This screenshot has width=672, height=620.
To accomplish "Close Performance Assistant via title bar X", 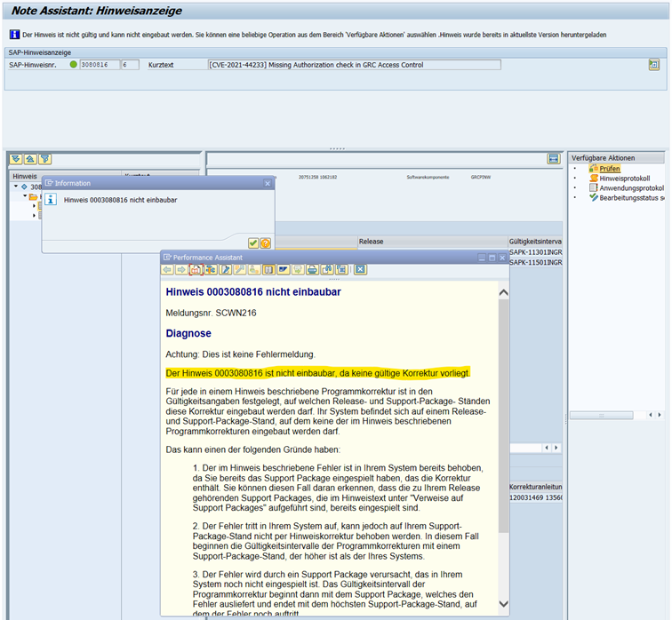I will [x=502, y=258].
